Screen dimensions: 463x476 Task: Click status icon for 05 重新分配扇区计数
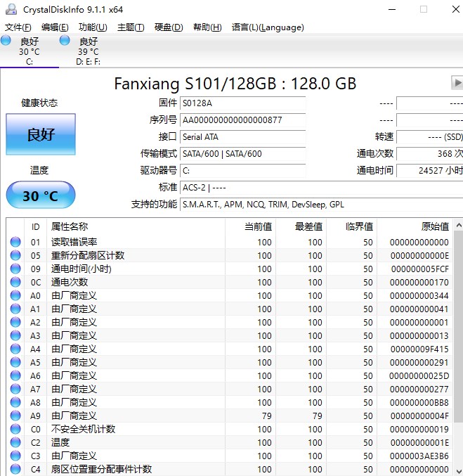pos(15,255)
